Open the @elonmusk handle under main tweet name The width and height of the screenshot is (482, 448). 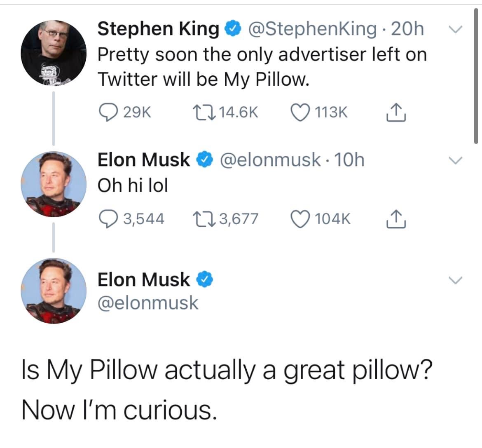coord(148,303)
